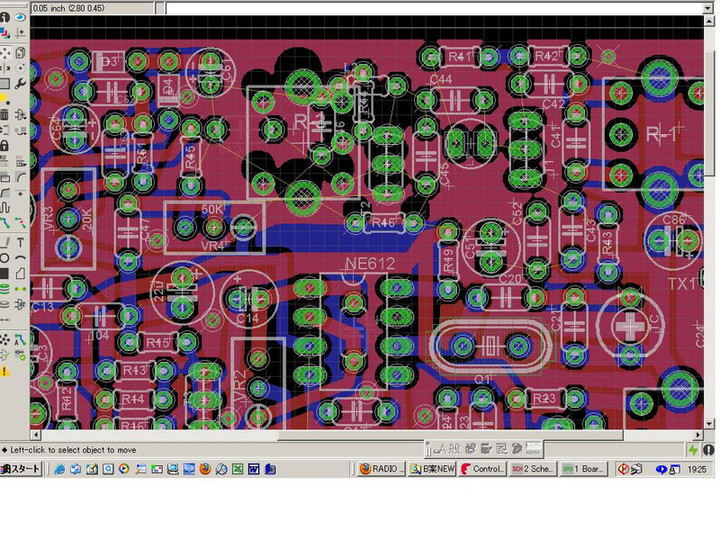Viewport: 720px width, 540px height.
Task: Switch to the 1 Boar... taskbar window
Action: 583,468
